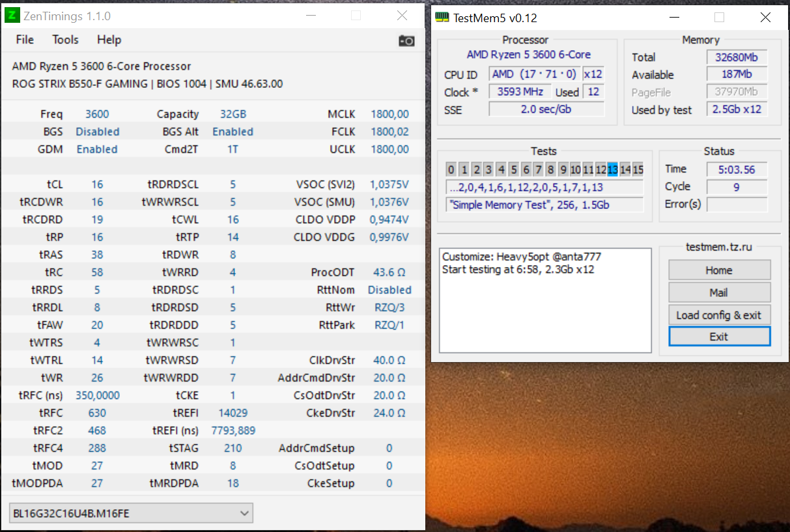This screenshot has width=790, height=532.
Task: Select test number 15 box
Action: pyautogui.click(x=638, y=170)
